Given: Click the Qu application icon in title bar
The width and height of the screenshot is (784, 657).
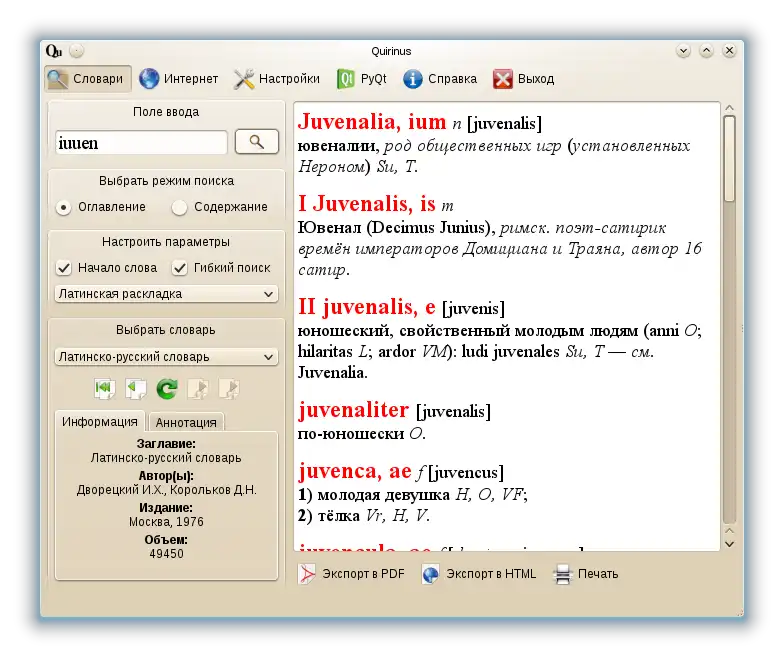Looking at the screenshot, I should tap(54, 51).
